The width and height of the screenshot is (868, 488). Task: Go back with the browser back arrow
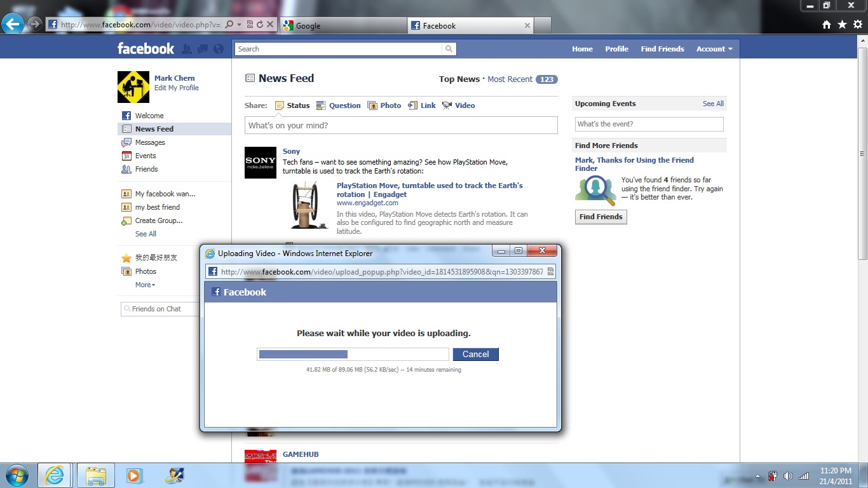pos(13,25)
